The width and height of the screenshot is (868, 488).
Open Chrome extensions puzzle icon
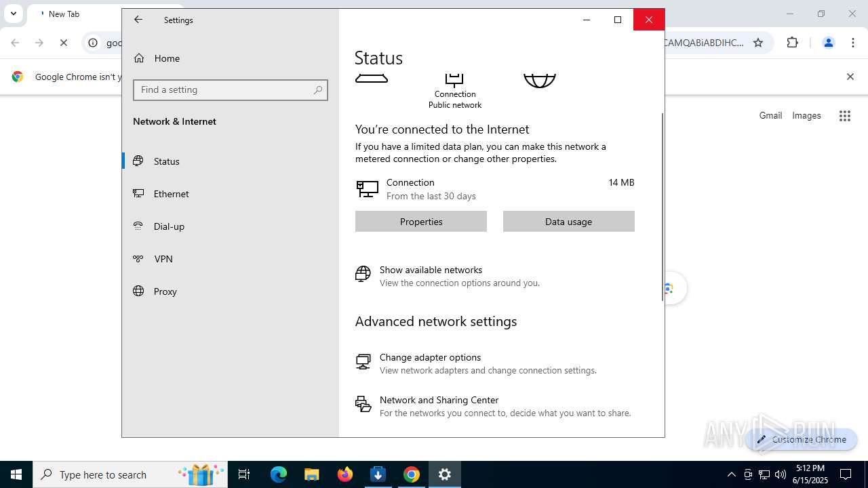(793, 43)
